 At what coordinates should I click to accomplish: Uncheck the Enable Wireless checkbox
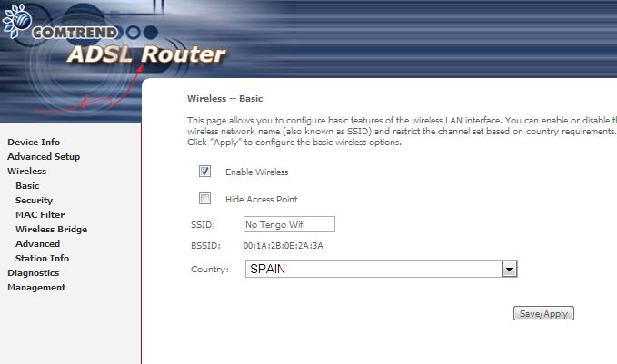[x=204, y=172]
